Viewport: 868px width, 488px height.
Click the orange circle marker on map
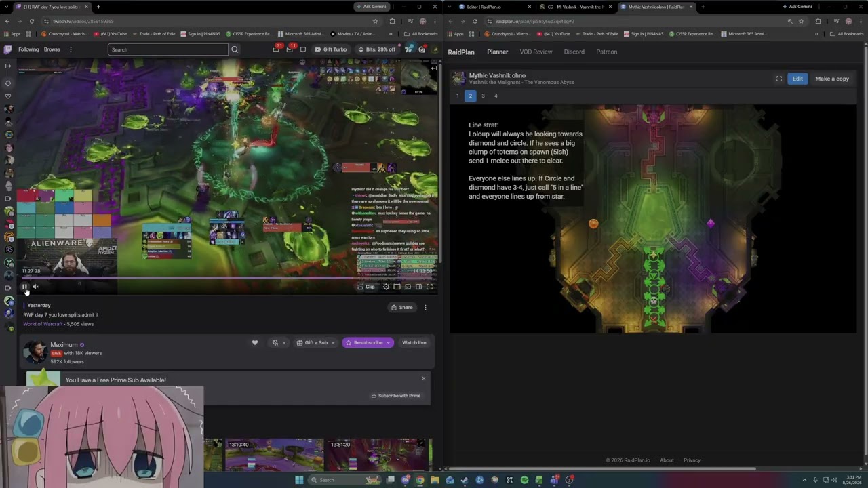pos(593,224)
